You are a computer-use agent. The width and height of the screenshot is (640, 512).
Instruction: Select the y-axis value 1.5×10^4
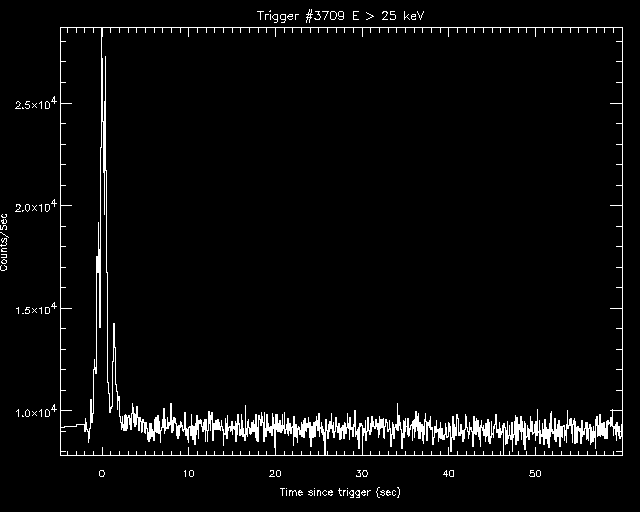pyautogui.click(x=35, y=309)
